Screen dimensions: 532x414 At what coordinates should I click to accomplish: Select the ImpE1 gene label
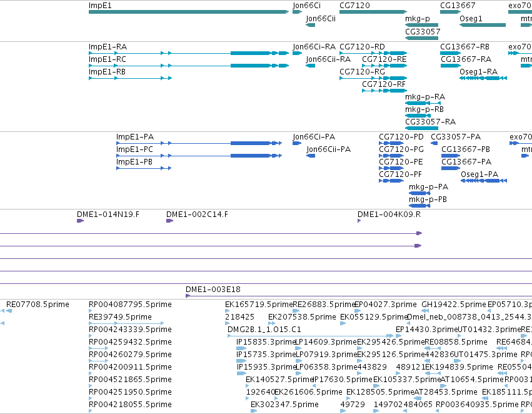click(100, 6)
